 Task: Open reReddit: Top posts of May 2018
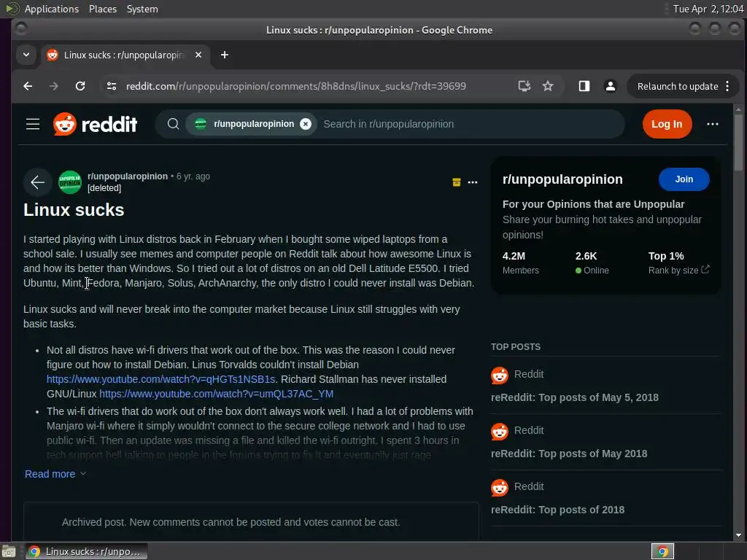click(569, 454)
